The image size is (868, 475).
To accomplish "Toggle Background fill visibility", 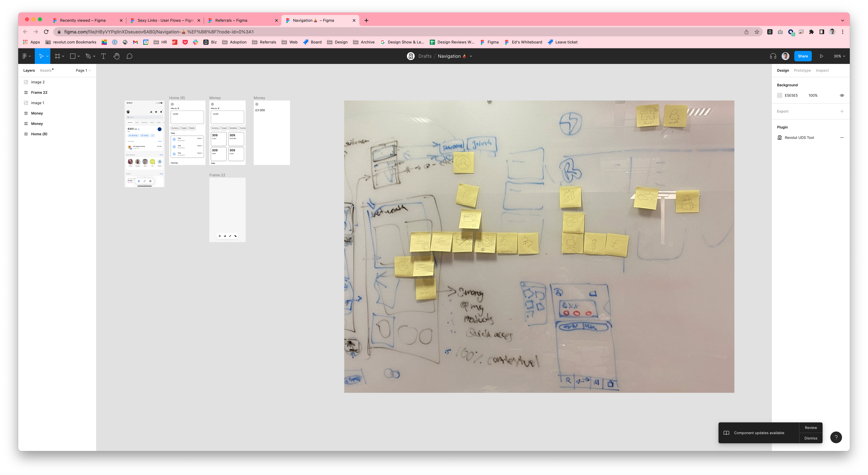I will [842, 95].
